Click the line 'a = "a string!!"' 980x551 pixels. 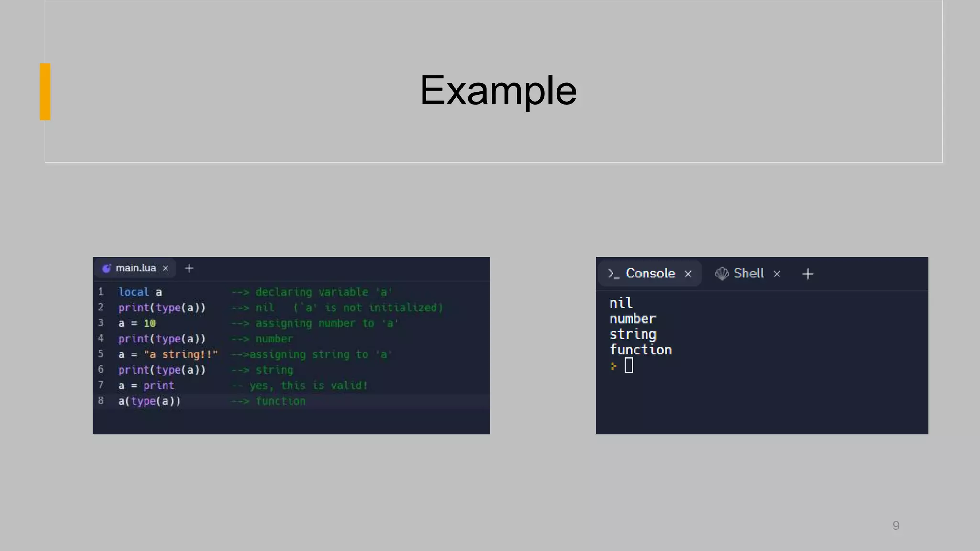168,354
